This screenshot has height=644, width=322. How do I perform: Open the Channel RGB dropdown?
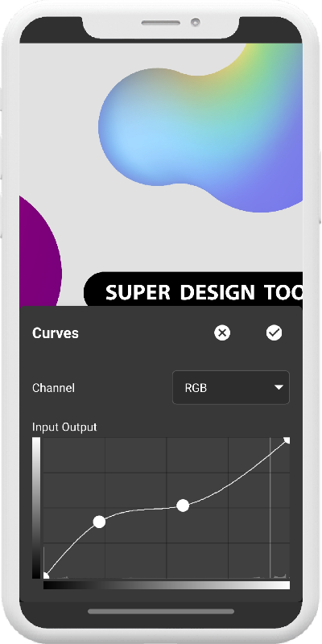(231, 388)
